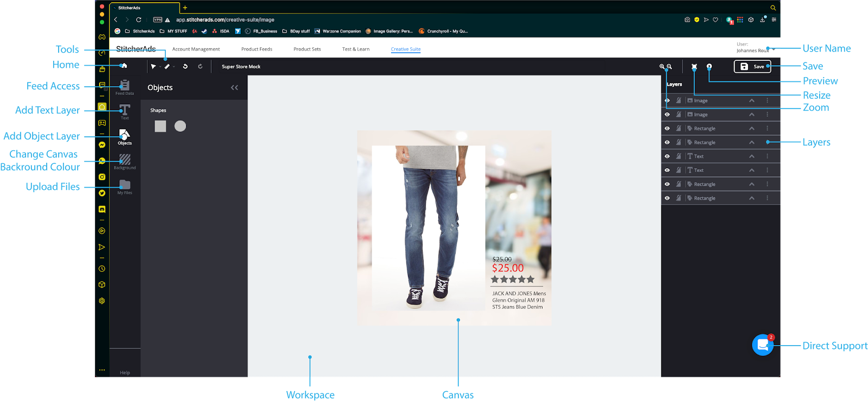868x401 pixels.
Task: Open the Text panel in the sidebar
Action: pos(125,112)
